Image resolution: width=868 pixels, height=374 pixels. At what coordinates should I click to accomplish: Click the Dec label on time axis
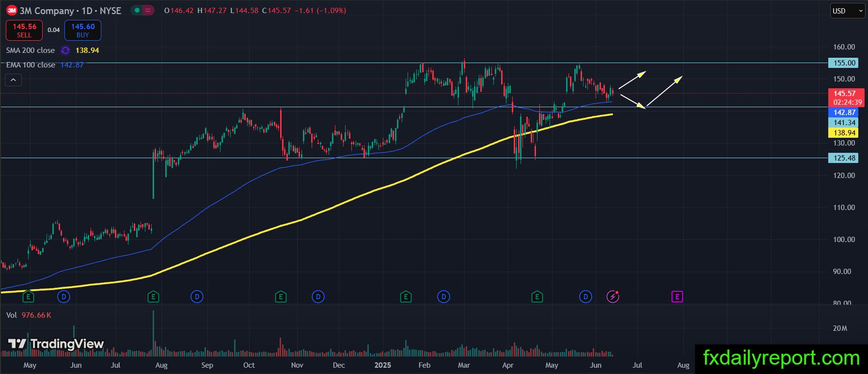tap(339, 365)
